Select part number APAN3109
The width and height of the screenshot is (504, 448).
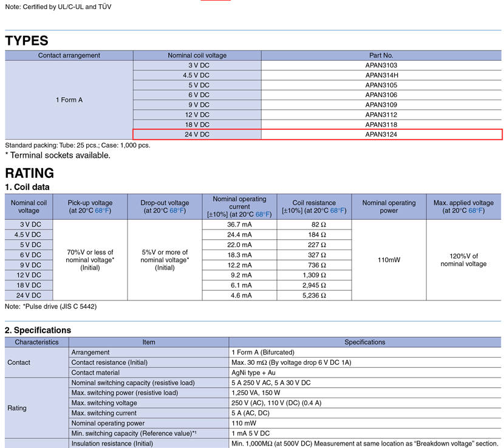381,105
